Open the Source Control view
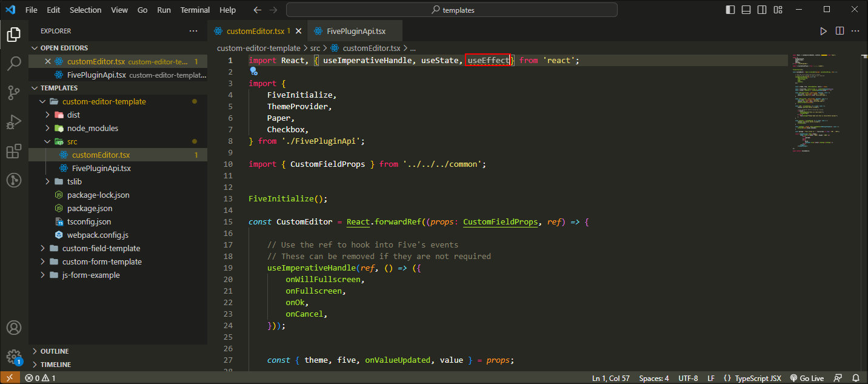 point(13,92)
